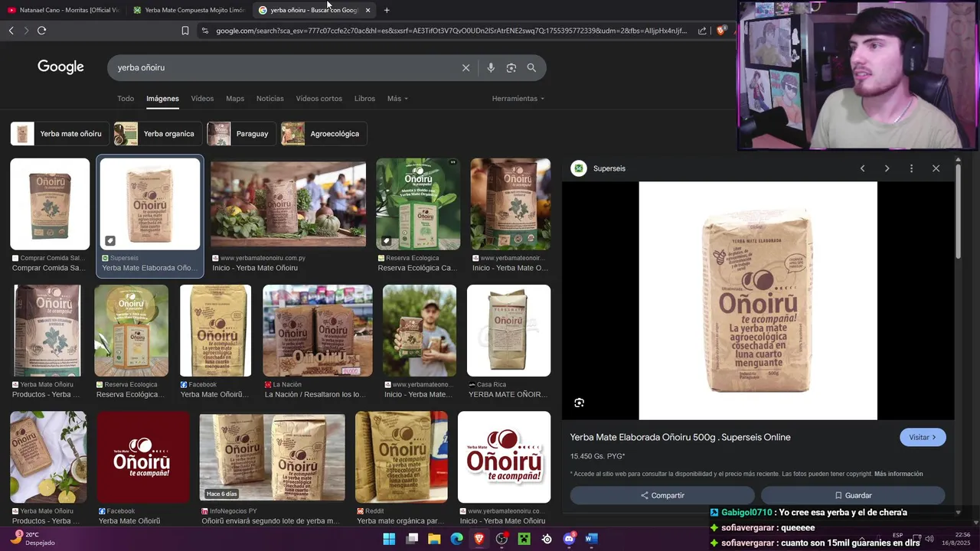This screenshot has width=980, height=551.
Task: Click the share icon in address bar
Action: [x=702, y=31]
